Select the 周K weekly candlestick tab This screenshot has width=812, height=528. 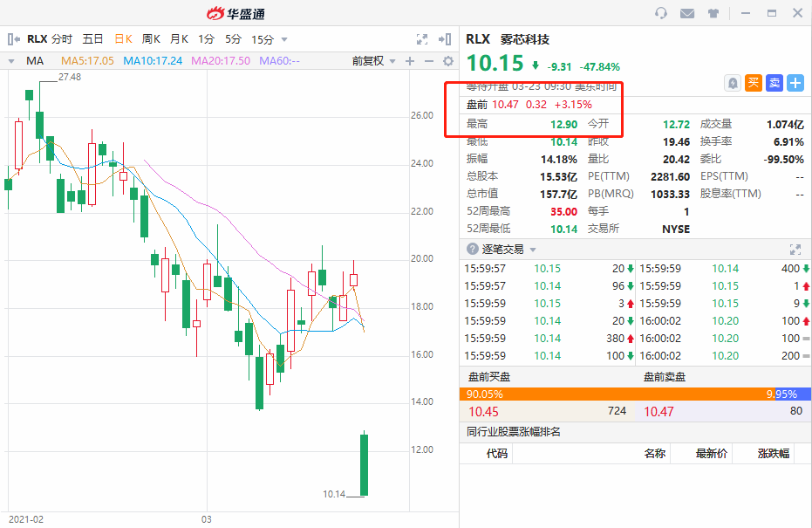click(151, 39)
